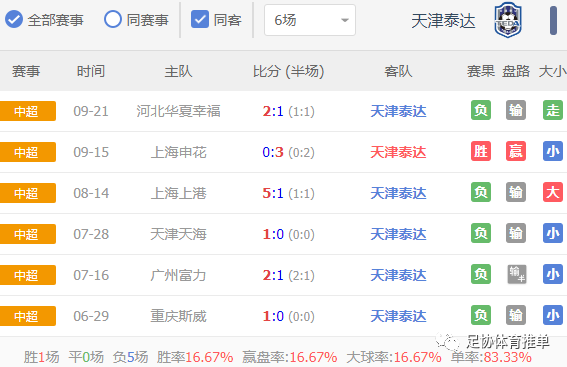The height and width of the screenshot is (367, 567).
Task: Click the 赛果 column header
Action: click(x=481, y=71)
